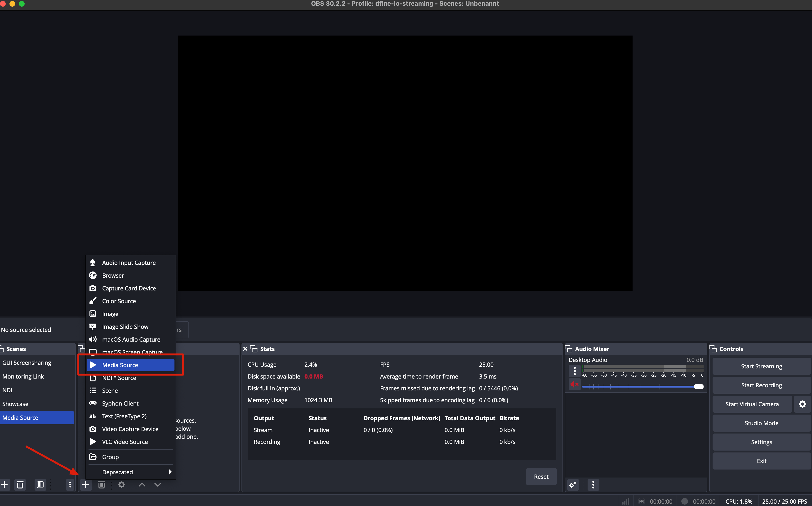Open scene filters icon in Scenes toolbar
The width and height of the screenshot is (812, 506).
pyautogui.click(x=40, y=485)
